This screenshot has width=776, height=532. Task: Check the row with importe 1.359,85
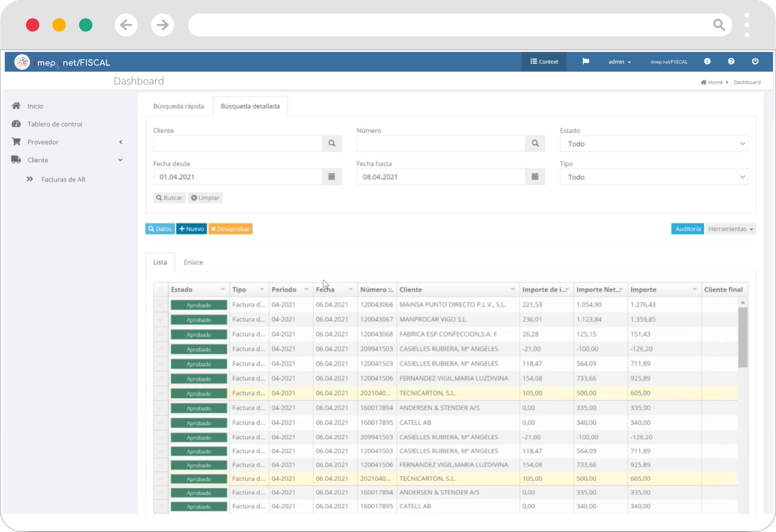(161, 319)
